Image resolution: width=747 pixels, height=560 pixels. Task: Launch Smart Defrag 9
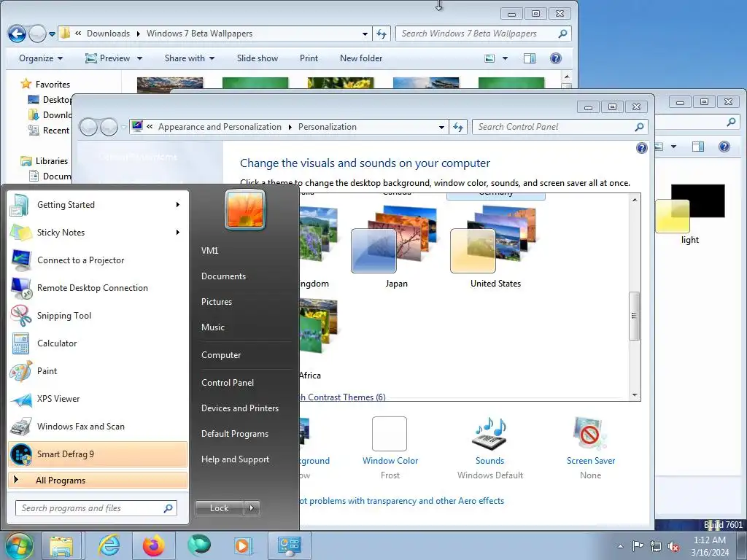[x=98, y=454]
